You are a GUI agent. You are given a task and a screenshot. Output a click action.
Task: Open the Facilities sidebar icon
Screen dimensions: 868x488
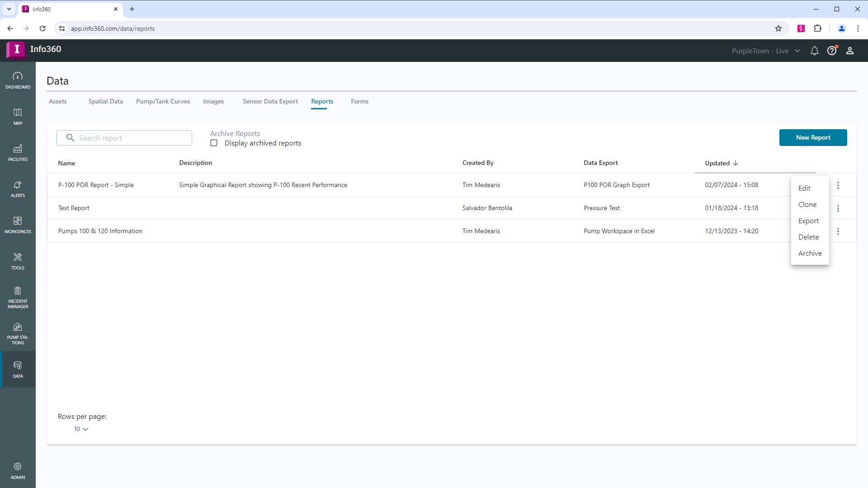(x=18, y=152)
